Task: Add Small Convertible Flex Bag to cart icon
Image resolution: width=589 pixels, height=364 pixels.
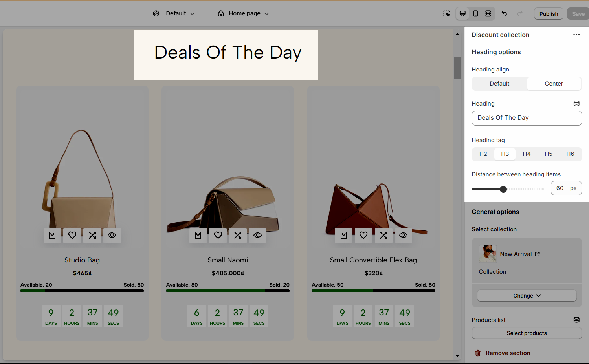Action: (x=344, y=235)
